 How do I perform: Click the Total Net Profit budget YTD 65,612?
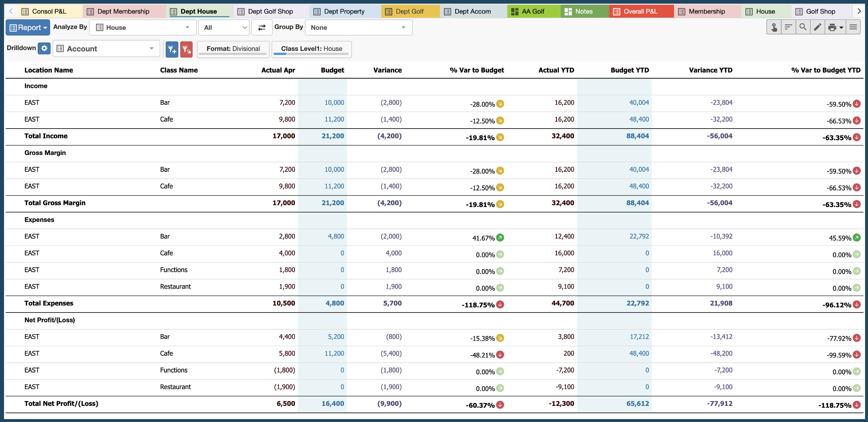[637, 404]
